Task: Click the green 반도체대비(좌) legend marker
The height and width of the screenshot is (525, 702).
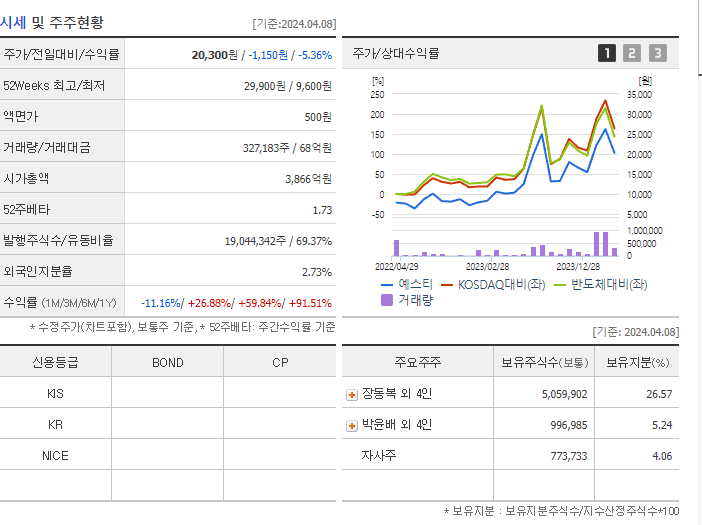Action: 560,285
